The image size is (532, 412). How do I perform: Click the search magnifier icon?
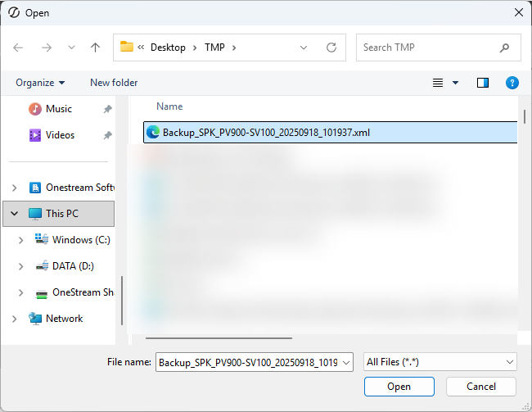[504, 48]
